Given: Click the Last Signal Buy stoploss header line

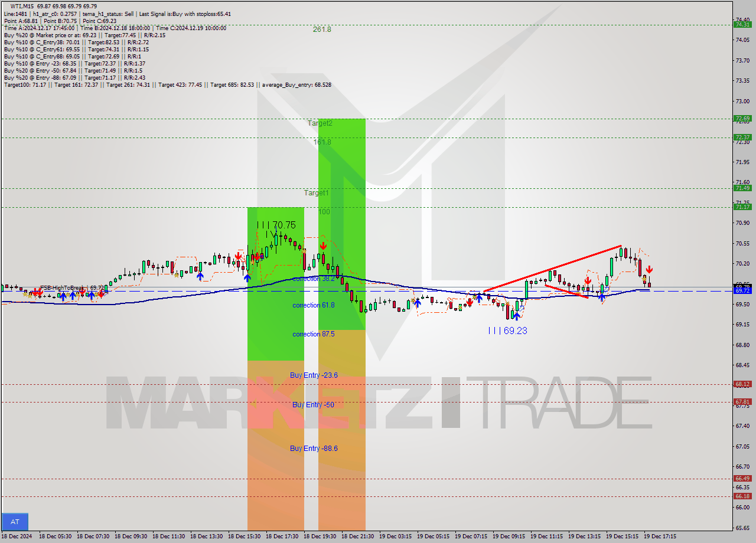Looking at the screenshot, I should tap(118, 14).
